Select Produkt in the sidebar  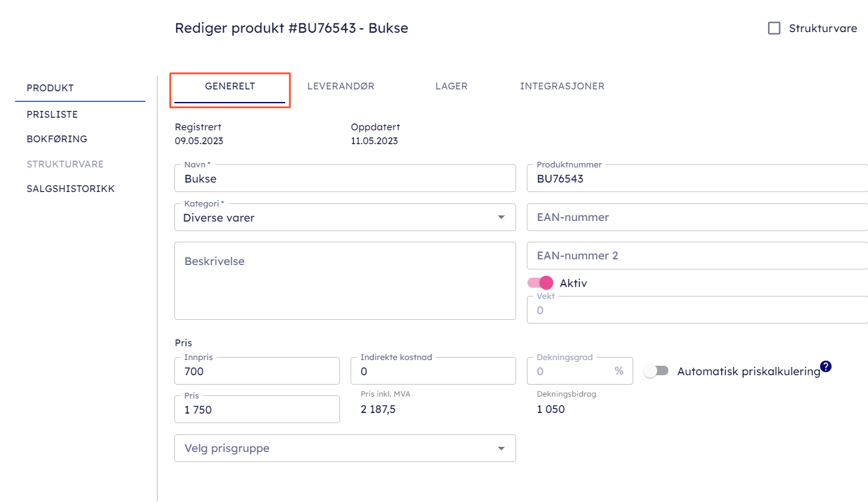click(50, 88)
